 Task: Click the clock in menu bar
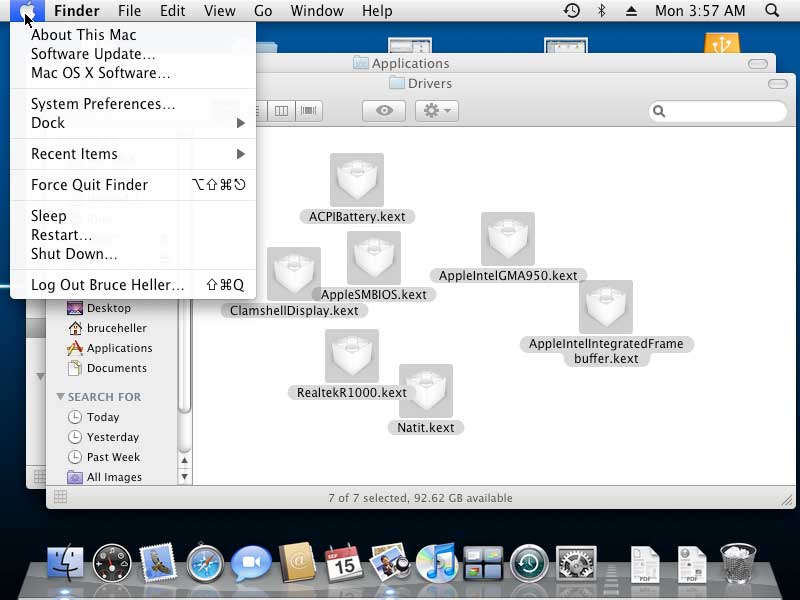700,11
